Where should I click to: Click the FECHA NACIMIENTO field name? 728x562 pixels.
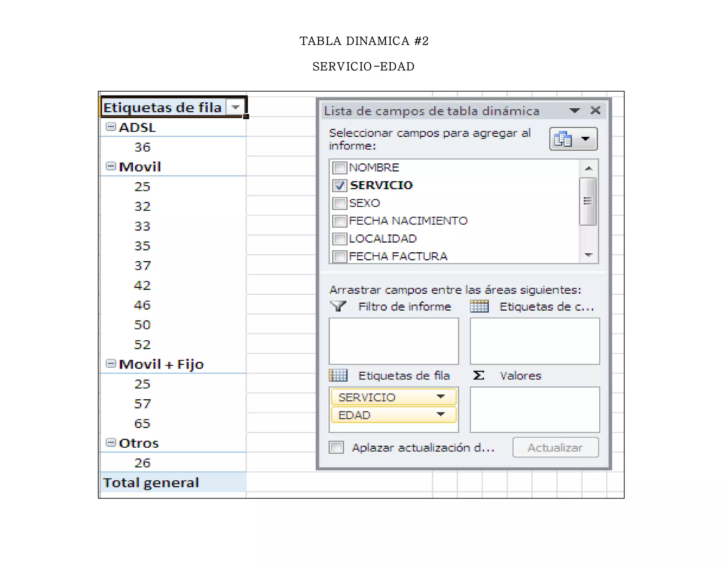[408, 221]
